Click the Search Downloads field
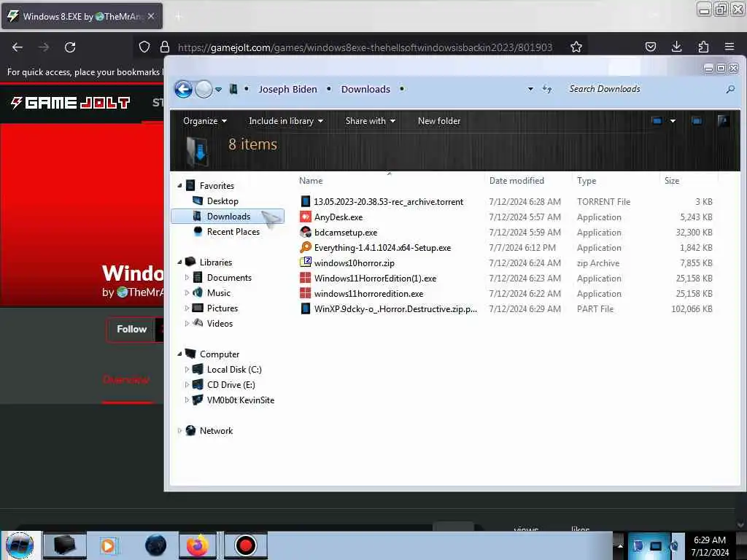Image resolution: width=747 pixels, height=560 pixels. click(x=645, y=89)
